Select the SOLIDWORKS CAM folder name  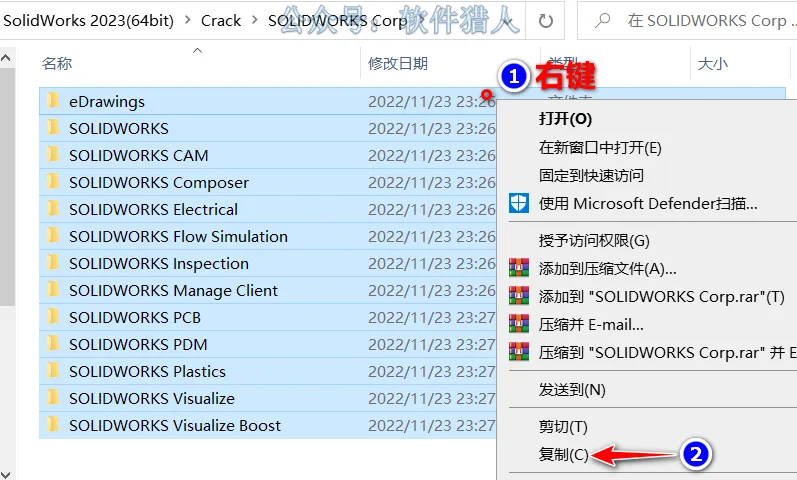pyautogui.click(x=139, y=155)
